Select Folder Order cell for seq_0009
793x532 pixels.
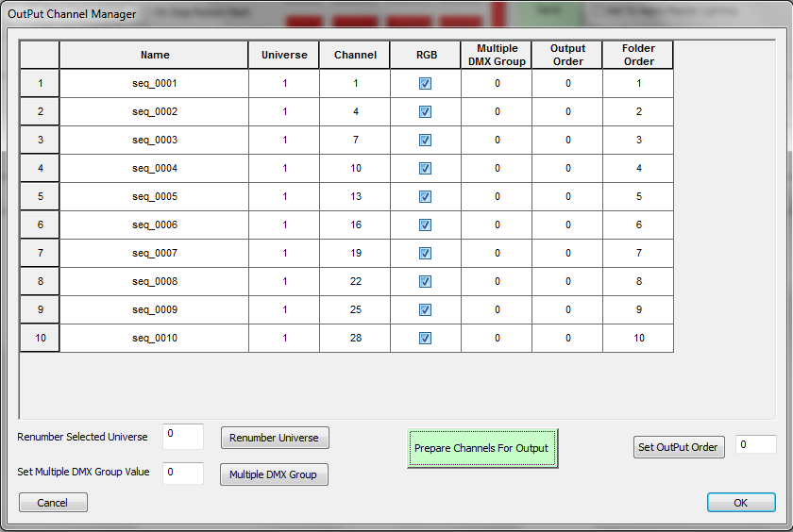coord(638,309)
